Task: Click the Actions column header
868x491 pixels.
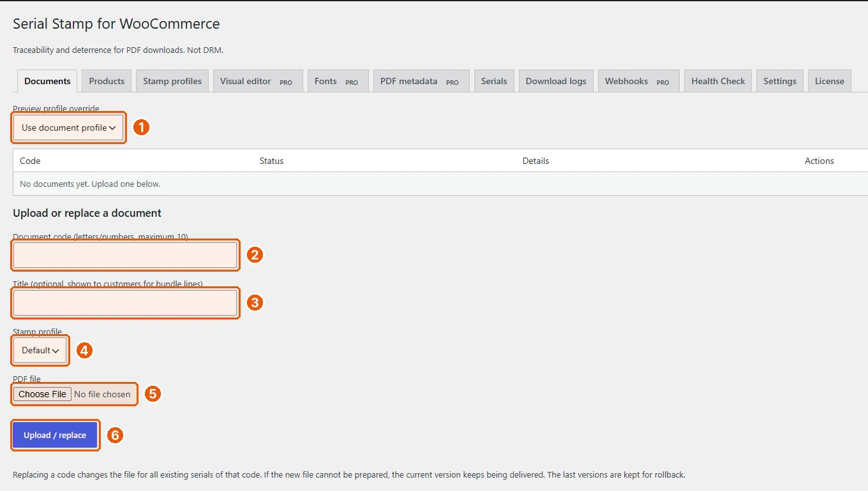Action: (819, 161)
